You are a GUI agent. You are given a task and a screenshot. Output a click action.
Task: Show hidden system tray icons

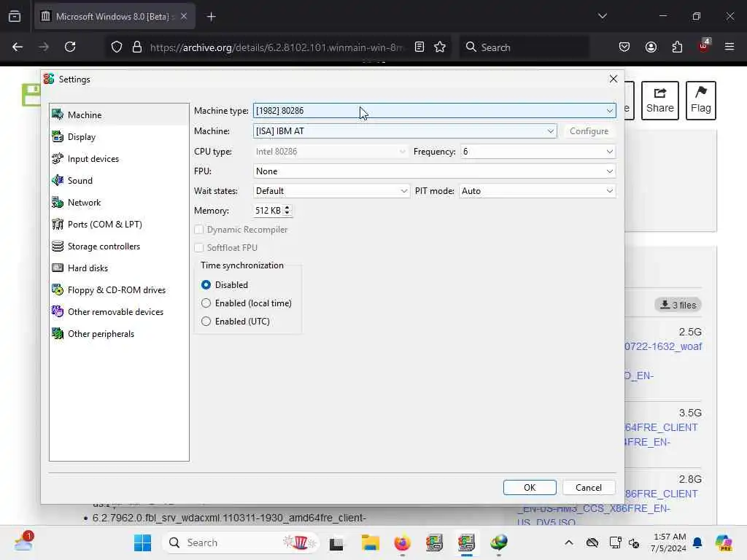click(569, 542)
